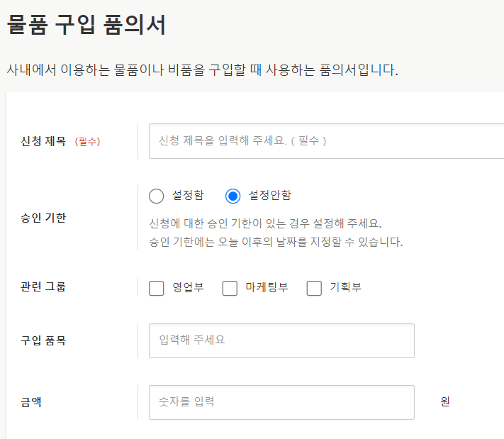Click the 승인 기한 help text line
Viewport: 504px width, 439px height.
coord(266,223)
